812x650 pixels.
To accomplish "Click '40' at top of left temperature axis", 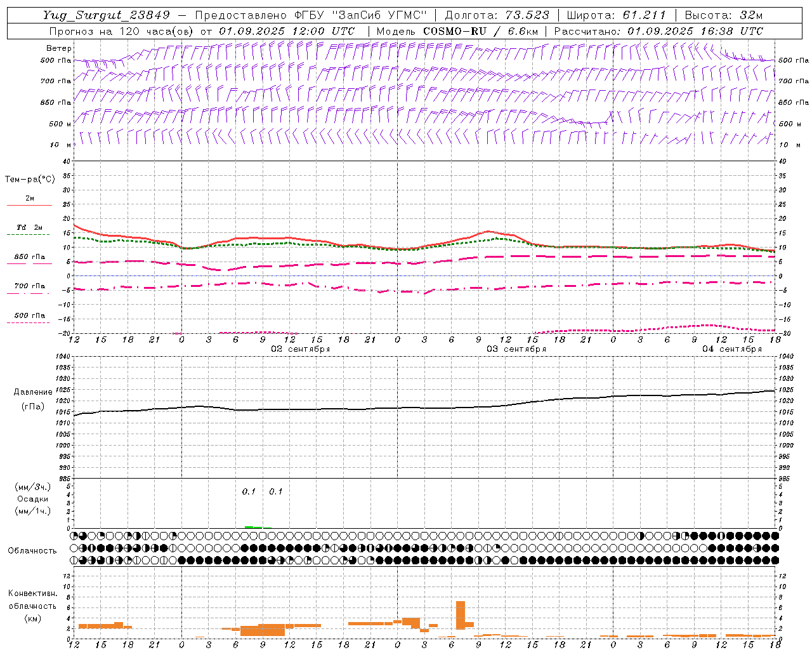I will (x=68, y=161).
